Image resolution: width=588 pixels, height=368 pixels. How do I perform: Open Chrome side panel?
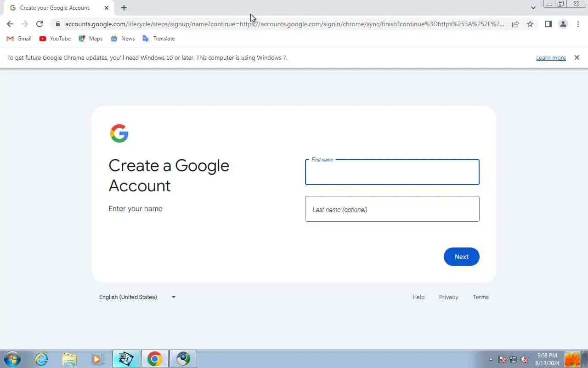(x=548, y=24)
